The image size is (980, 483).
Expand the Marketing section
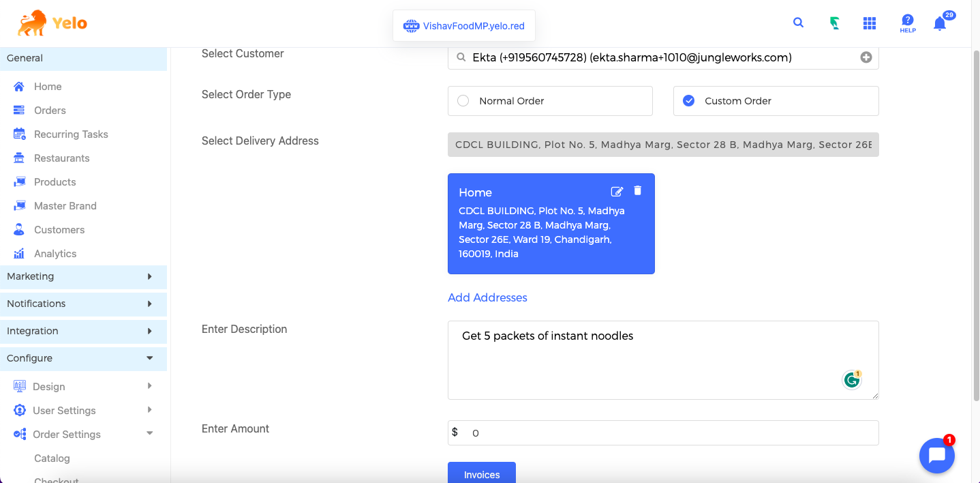pos(83,277)
